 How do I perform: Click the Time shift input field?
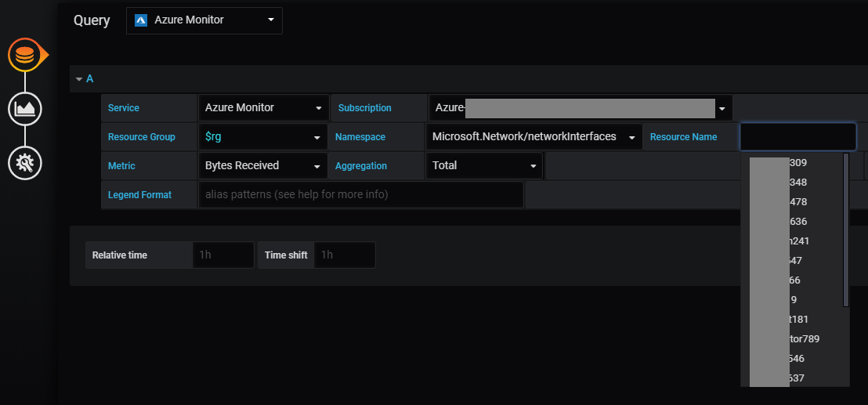pyautogui.click(x=345, y=255)
